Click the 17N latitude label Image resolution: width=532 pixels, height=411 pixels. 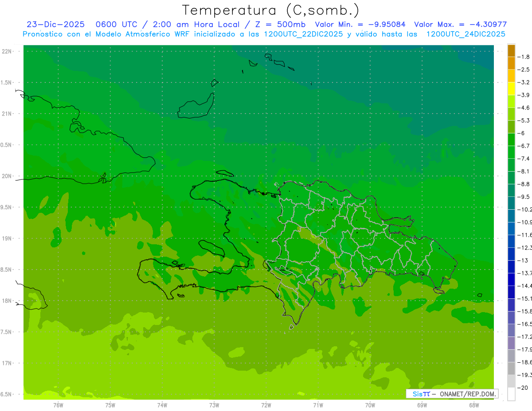pyautogui.click(x=7, y=363)
